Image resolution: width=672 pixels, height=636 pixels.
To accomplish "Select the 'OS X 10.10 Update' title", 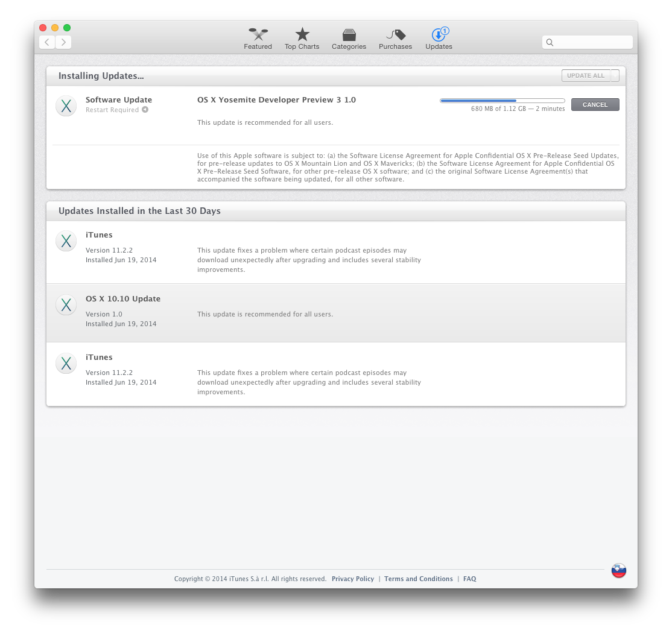I will [x=123, y=298].
